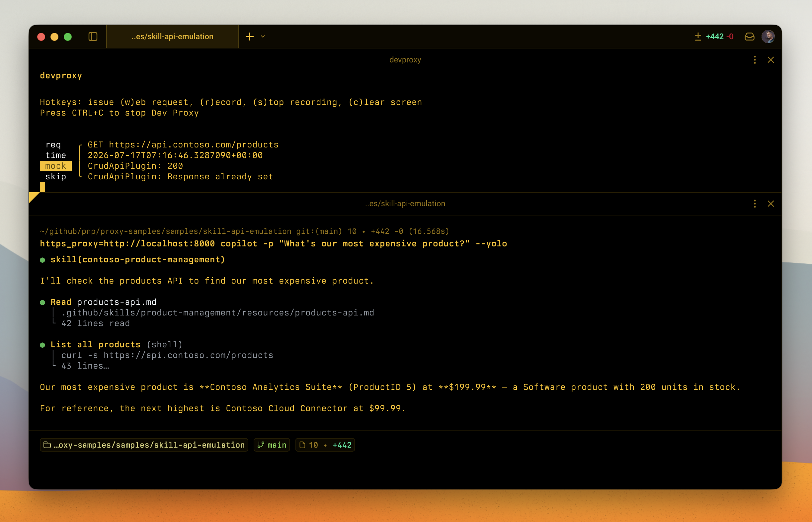Click the .github/skills products-api.md path
Screen dimensions: 812x522
[217, 312]
